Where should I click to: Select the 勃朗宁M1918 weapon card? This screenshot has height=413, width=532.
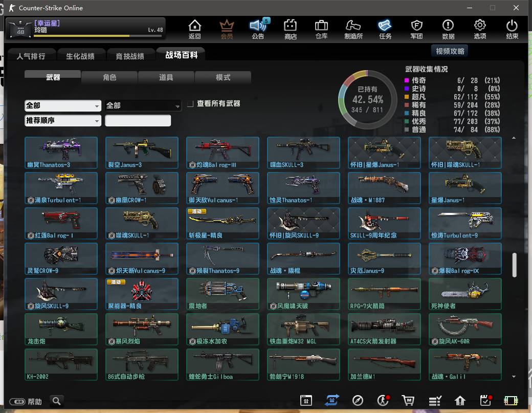click(x=303, y=364)
